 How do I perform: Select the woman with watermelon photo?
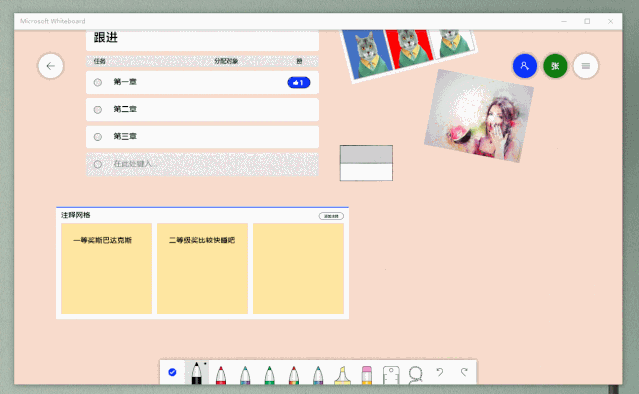(x=479, y=116)
